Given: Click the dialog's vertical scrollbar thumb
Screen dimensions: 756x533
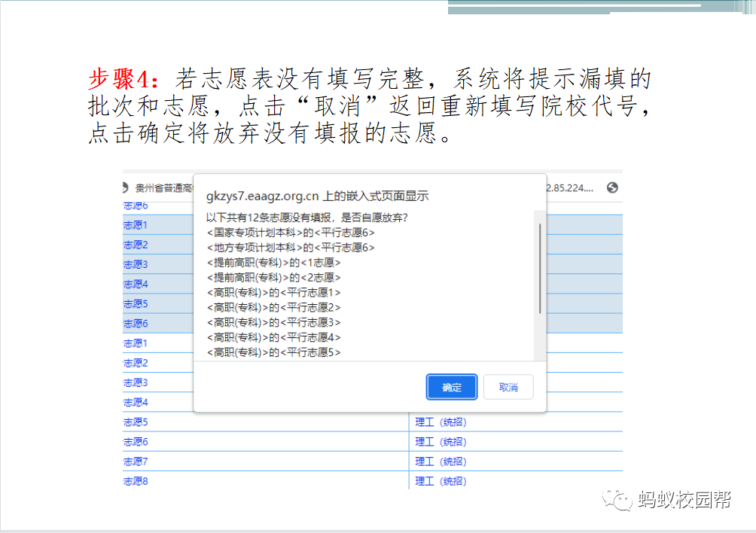Looking at the screenshot, I should pyautogui.click(x=539, y=268).
